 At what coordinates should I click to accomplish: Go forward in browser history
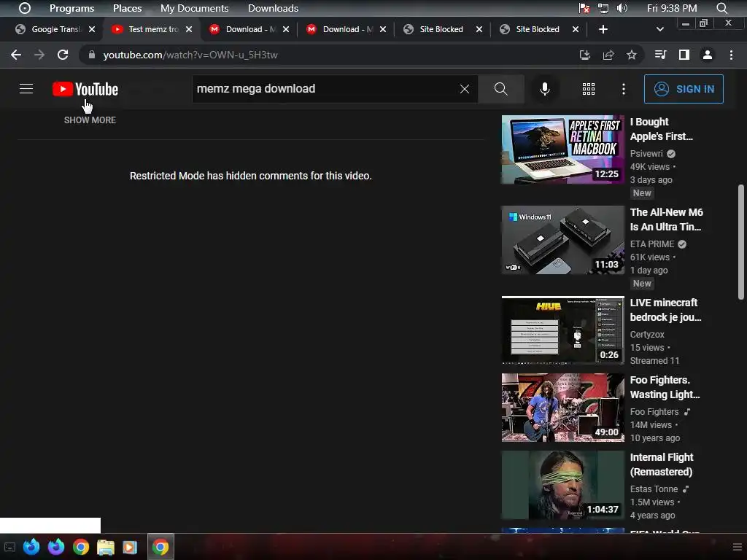39,55
